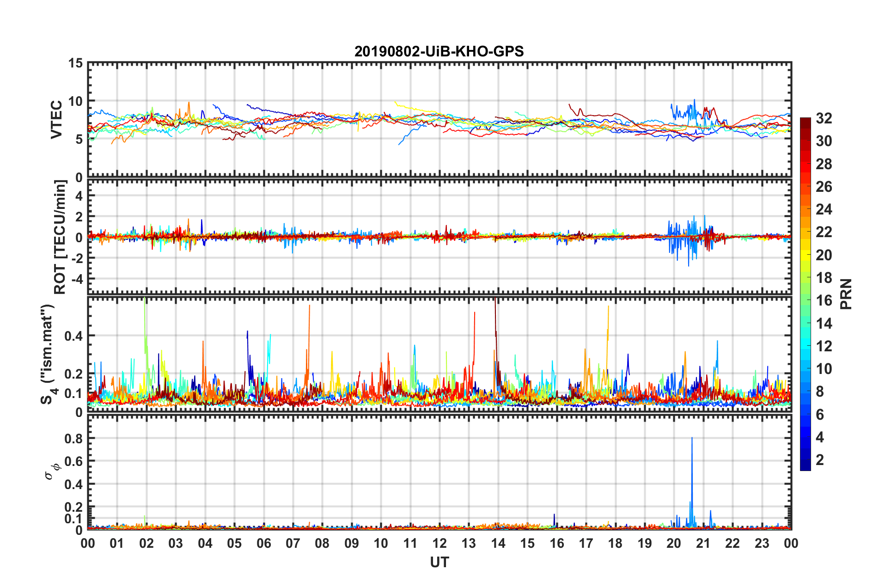Click the 08 hour tick label
Viewport: 879px width, 588px height.
click(322, 543)
